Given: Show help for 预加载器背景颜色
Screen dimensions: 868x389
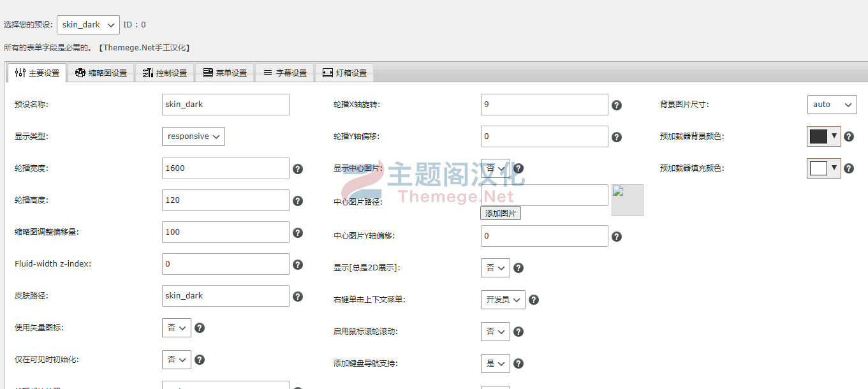Looking at the screenshot, I should coord(848,136).
